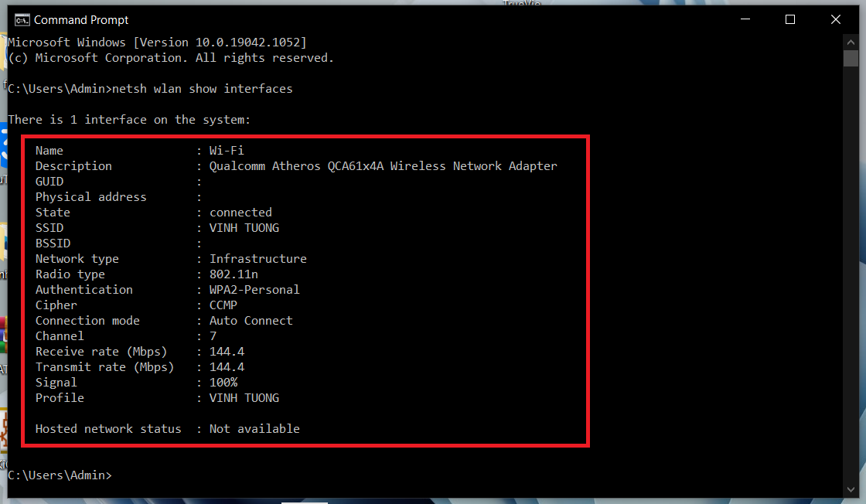The image size is (866, 504).
Task: Click the Windows version line text
Action: (x=158, y=43)
